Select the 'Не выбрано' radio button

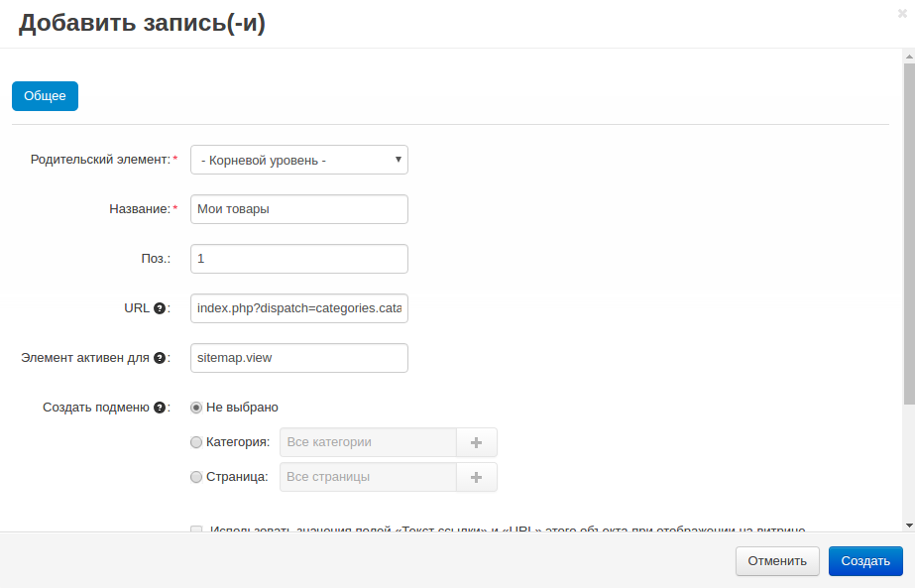[x=196, y=408]
